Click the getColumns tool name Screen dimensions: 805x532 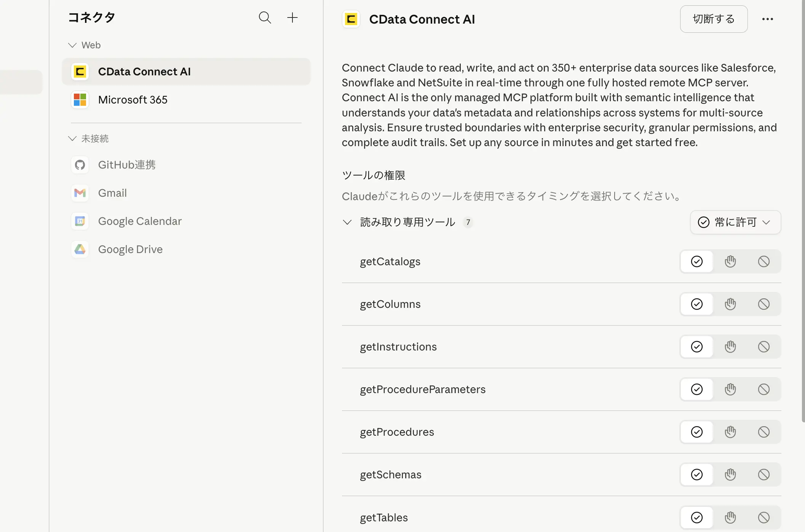pyautogui.click(x=390, y=304)
